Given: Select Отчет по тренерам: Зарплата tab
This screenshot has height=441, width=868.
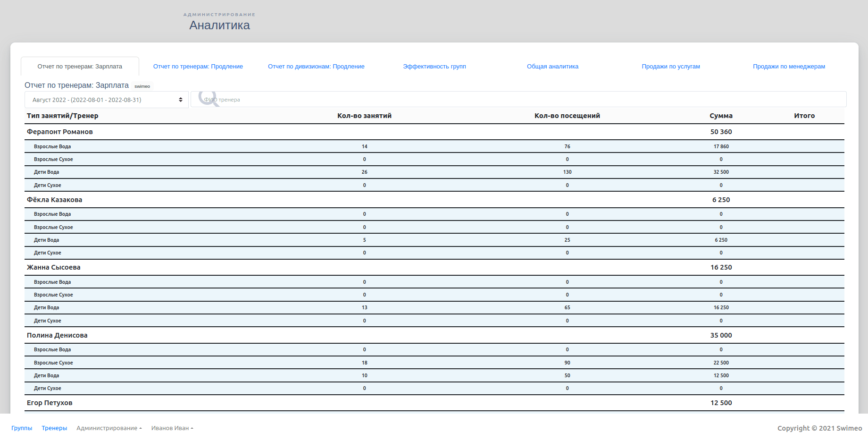Looking at the screenshot, I should [x=80, y=67].
